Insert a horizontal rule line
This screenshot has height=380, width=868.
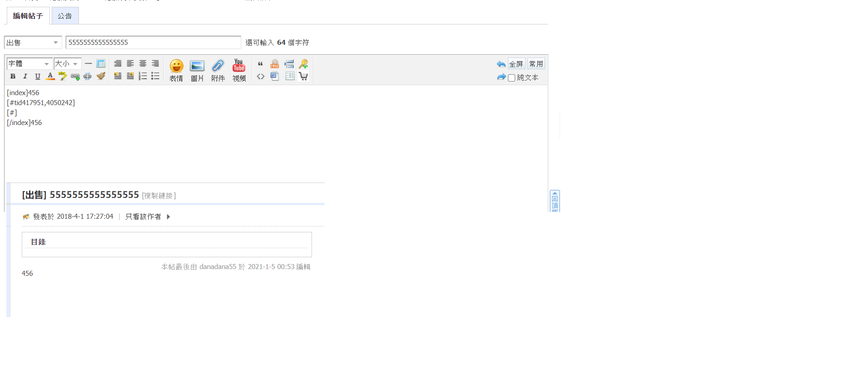[x=88, y=63]
